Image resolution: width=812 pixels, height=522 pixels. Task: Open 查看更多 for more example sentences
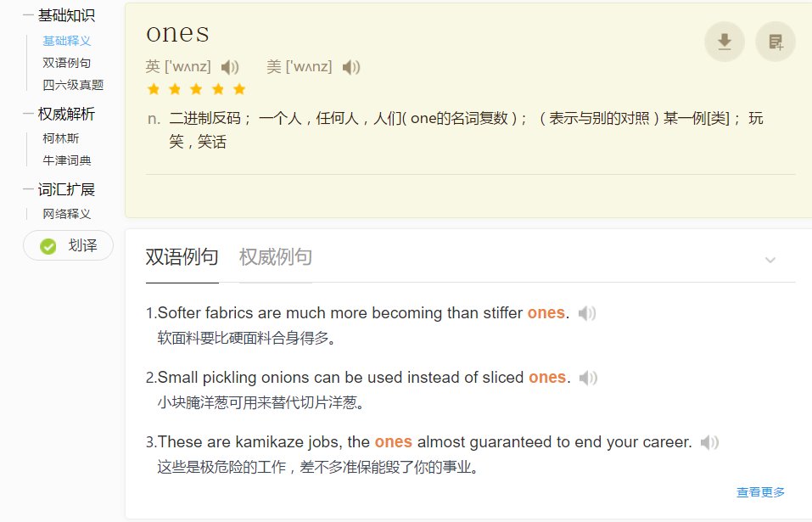point(762,491)
